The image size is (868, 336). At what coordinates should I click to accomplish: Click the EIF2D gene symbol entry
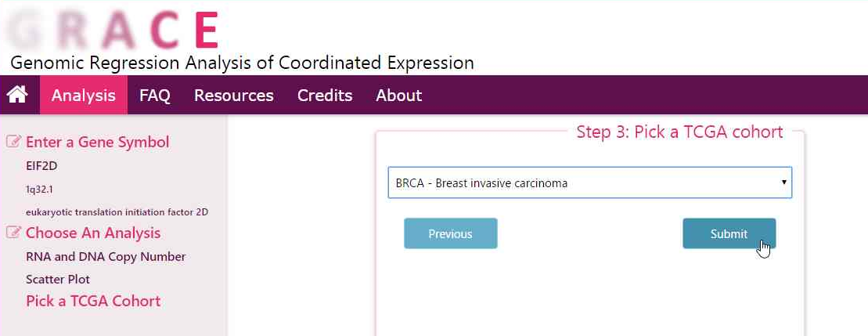coord(41,166)
